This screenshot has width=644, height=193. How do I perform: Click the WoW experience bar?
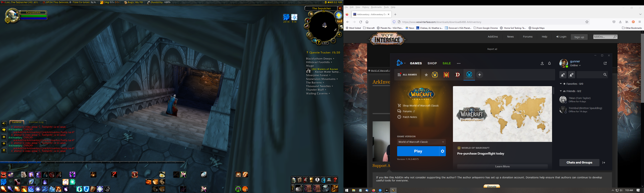[x=92, y=162]
